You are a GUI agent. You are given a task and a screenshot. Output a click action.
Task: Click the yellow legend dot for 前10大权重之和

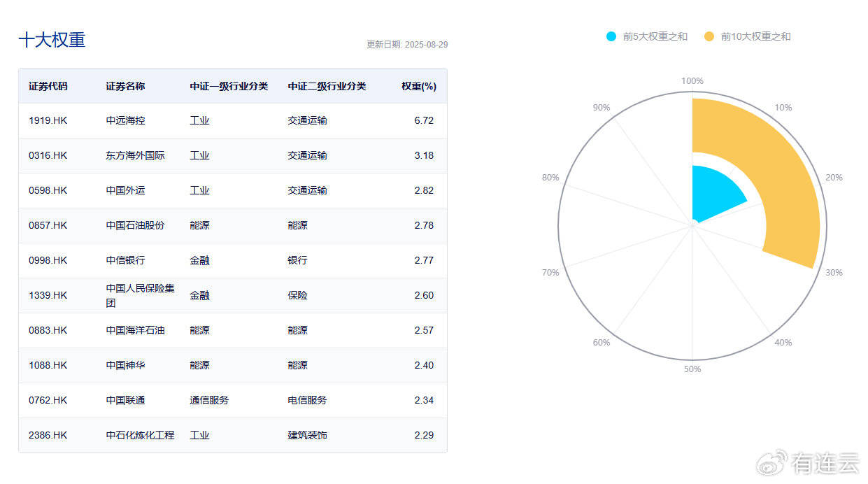(x=709, y=36)
